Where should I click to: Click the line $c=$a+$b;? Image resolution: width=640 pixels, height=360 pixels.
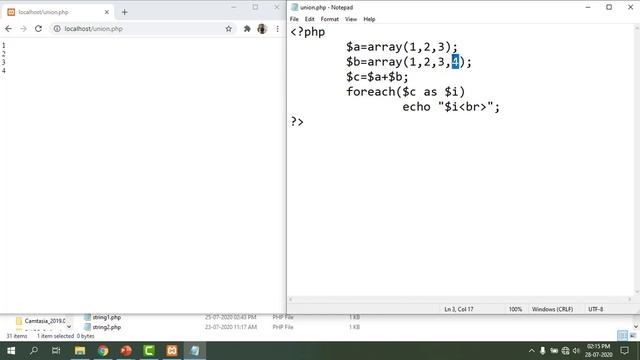click(377, 77)
